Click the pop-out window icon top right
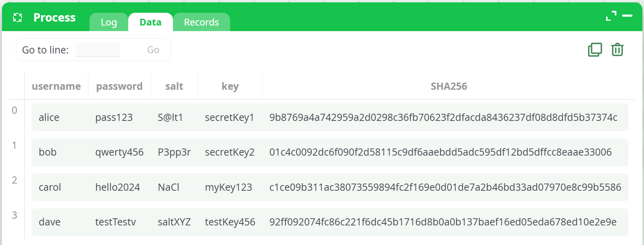 click(610, 15)
